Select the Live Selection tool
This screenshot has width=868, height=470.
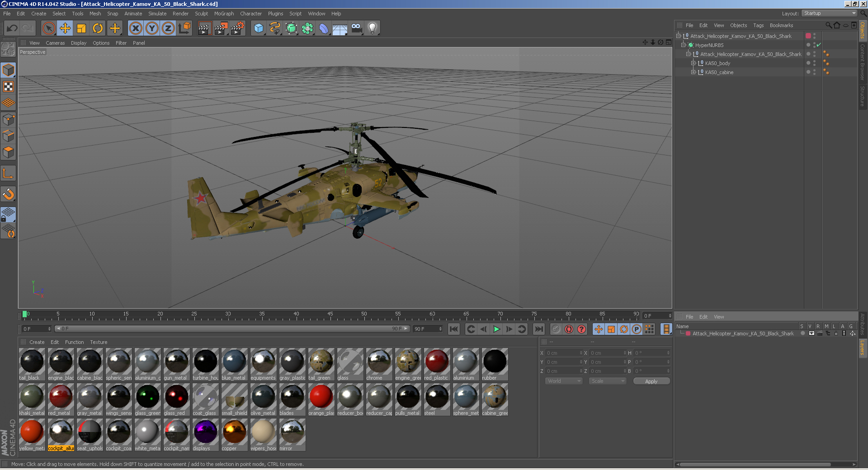pyautogui.click(x=49, y=28)
